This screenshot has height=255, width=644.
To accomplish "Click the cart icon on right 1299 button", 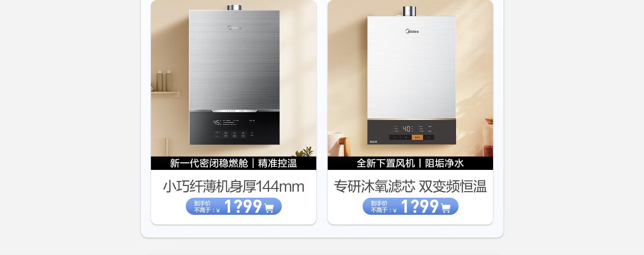I will click(x=446, y=208).
